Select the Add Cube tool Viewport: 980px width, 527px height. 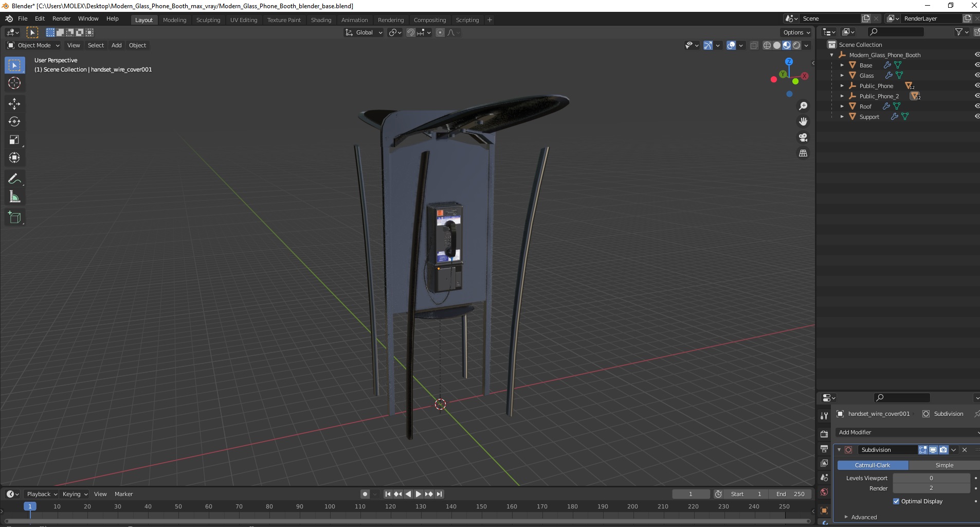click(14, 218)
